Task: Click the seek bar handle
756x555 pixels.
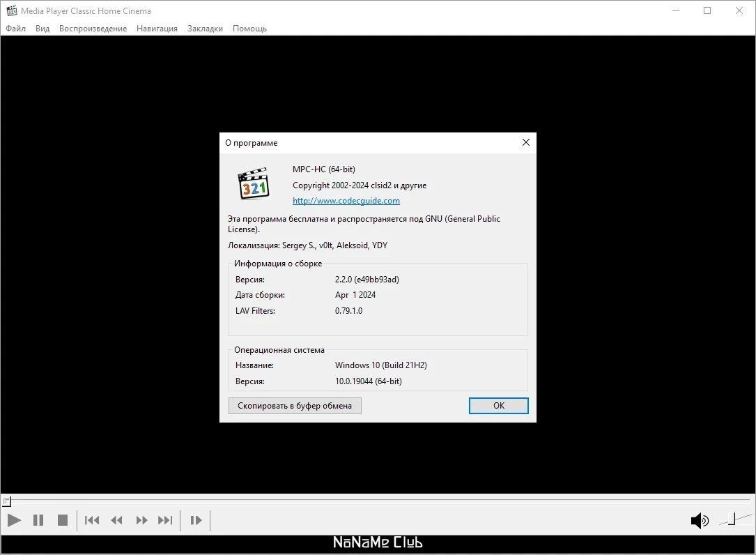Action: click(6, 501)
